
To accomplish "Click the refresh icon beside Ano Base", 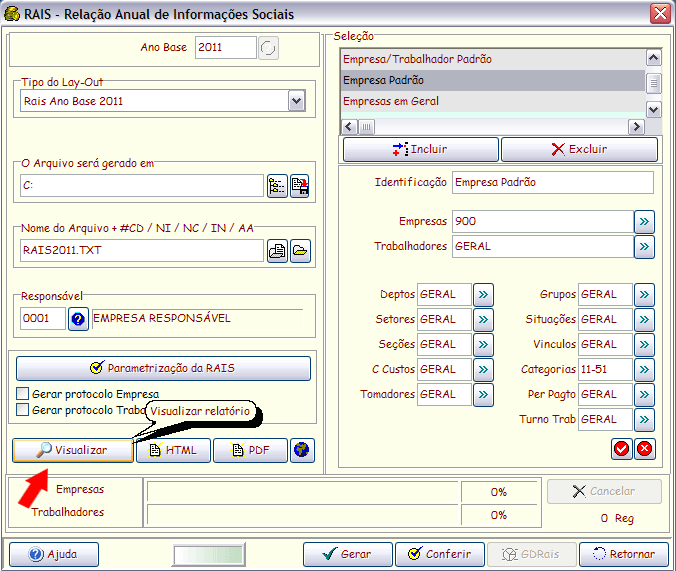I will pos(268,47).
